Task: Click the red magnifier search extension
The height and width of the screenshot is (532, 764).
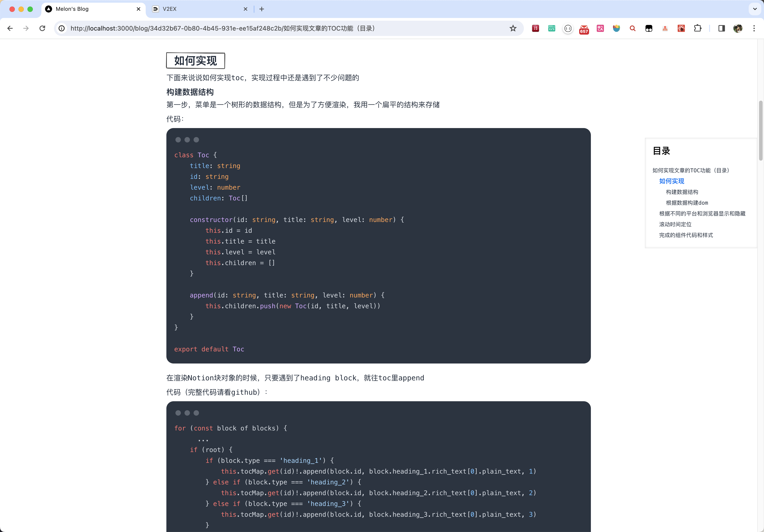Action: pyautogui.click(x=632, y=28)
